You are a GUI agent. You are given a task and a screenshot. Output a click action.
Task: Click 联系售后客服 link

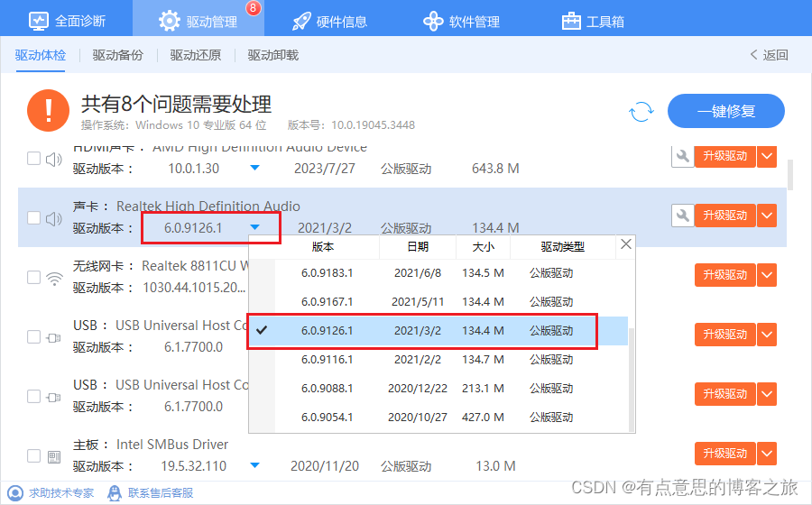pos(161,493)
